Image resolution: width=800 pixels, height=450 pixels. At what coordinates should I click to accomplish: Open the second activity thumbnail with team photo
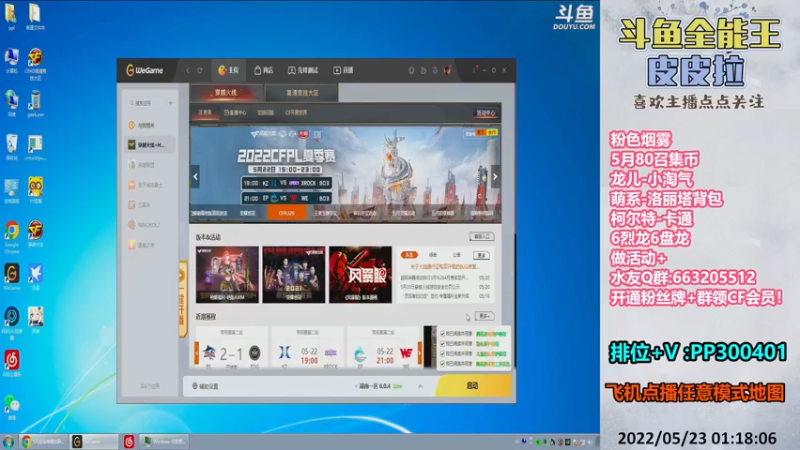pyautogui.click(x=294, y=274)
